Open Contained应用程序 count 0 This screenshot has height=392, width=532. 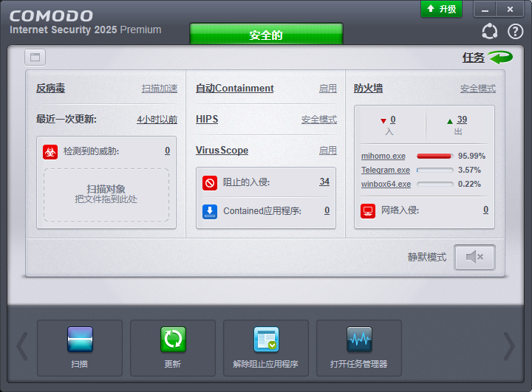[x=327, y=210]
